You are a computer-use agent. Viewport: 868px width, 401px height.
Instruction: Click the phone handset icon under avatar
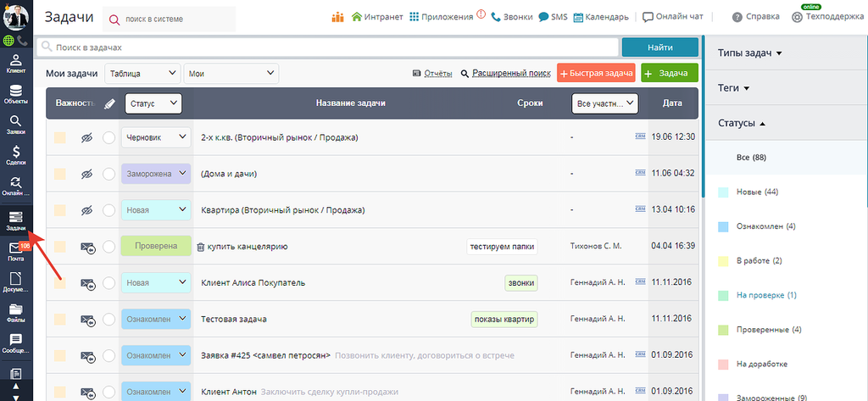click(23, 41)
